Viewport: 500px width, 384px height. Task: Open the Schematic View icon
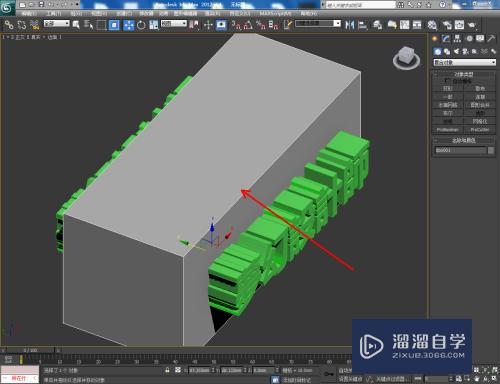tap(417, 25)
